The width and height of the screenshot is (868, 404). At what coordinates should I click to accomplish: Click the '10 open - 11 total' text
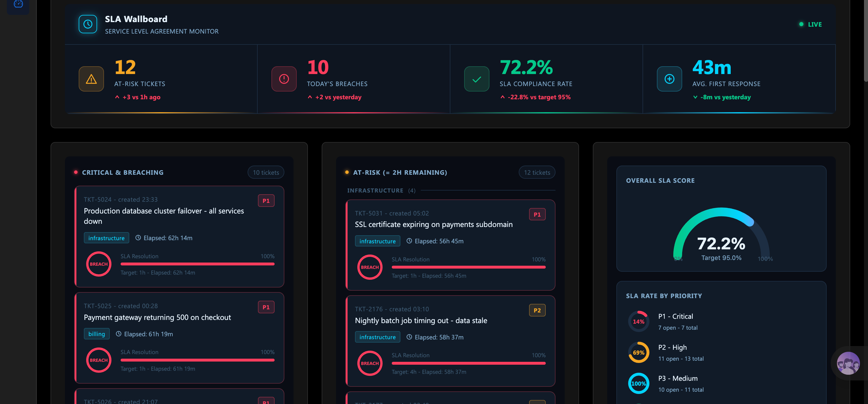pyautogui.click(x=681, y=390)
